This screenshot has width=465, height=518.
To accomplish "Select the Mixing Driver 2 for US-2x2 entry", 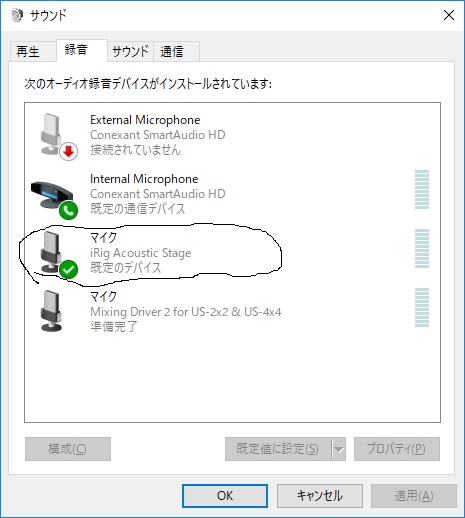I will point(232,311).
